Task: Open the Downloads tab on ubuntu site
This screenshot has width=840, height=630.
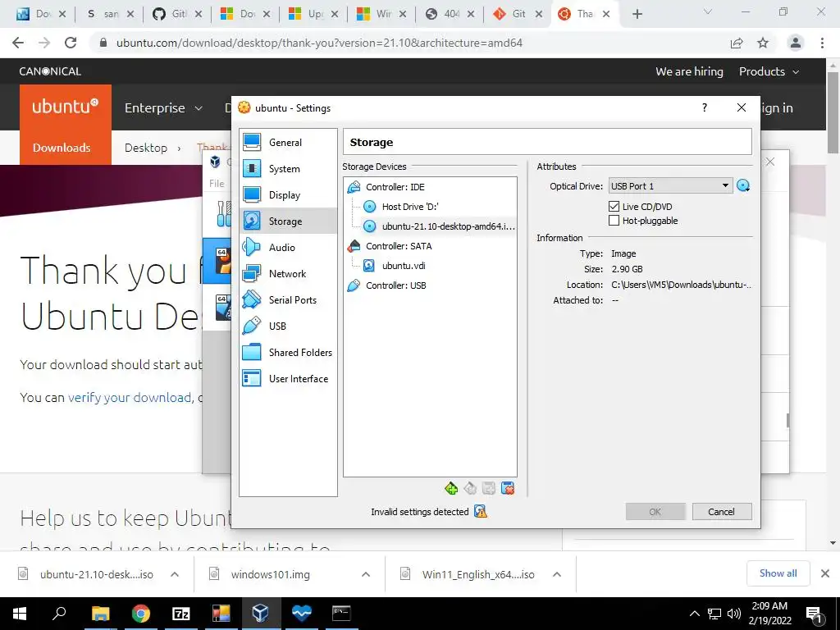Action: click(62, 148)
